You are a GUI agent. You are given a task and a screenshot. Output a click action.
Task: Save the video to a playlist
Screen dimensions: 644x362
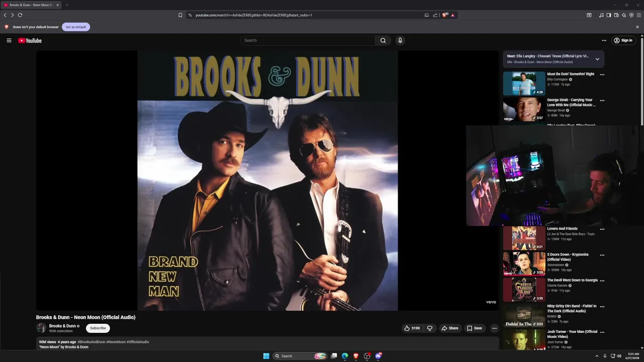click(x=474, y=328)
